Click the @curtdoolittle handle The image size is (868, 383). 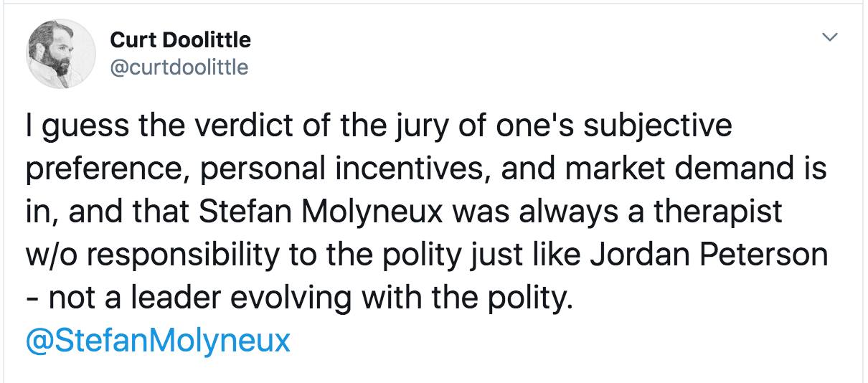(179, 67)
